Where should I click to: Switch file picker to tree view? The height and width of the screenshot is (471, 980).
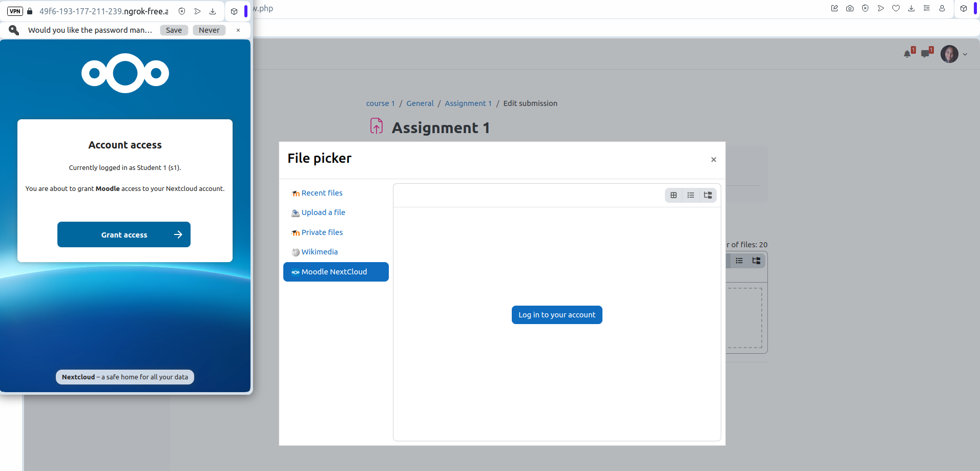708,195
